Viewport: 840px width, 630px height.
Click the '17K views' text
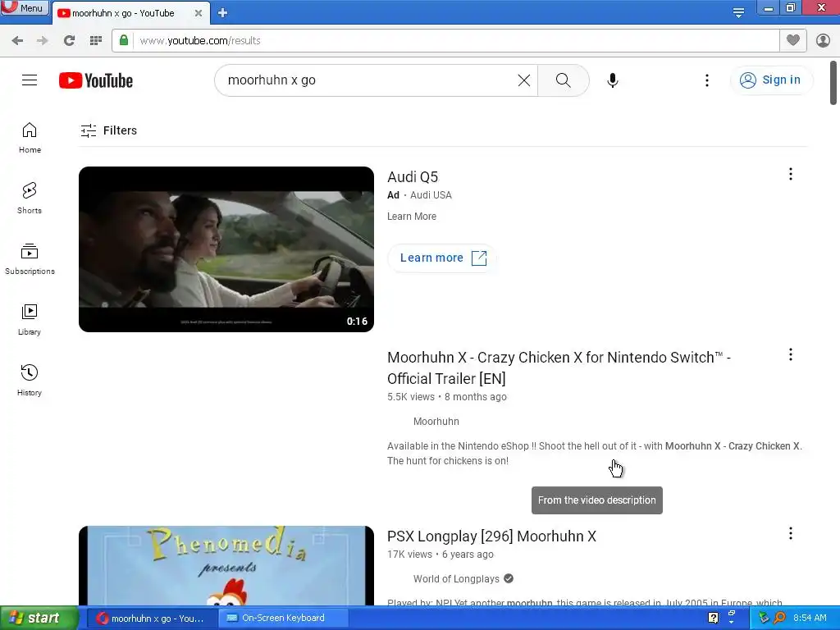tap(409, 555)
